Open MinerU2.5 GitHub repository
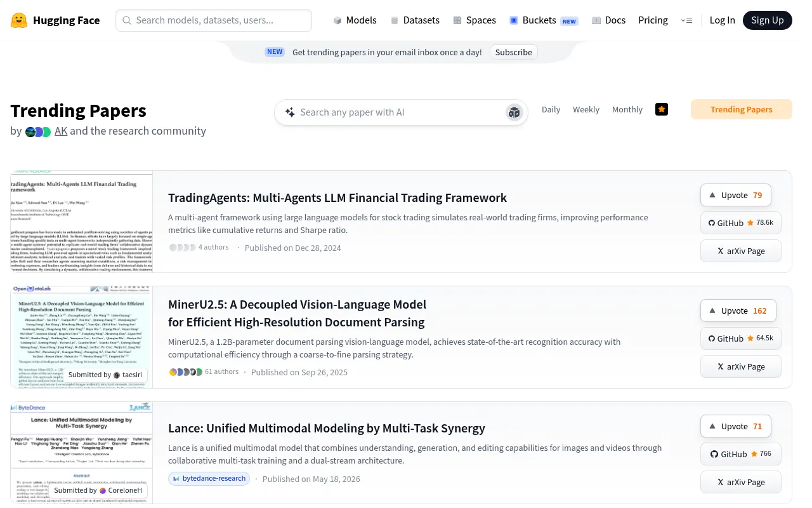This screenshot has width=812, height=508. (x=741, y=338)
